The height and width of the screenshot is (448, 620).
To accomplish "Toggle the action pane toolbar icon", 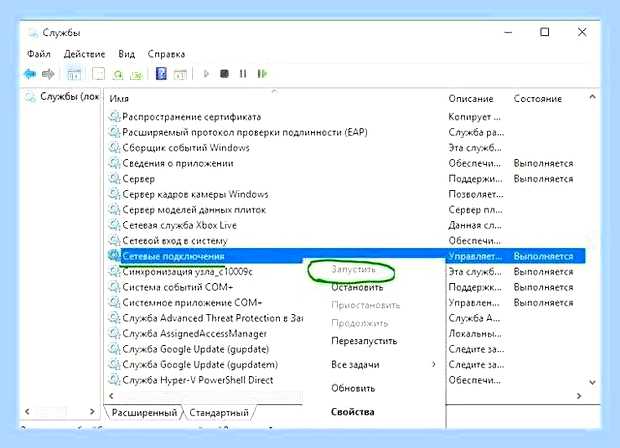I will 180,74.
